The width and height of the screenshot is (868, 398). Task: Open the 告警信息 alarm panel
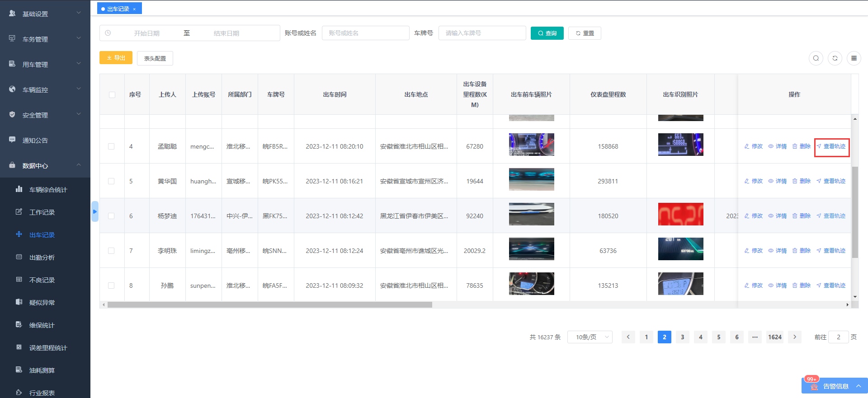click(x=835, y=386)
